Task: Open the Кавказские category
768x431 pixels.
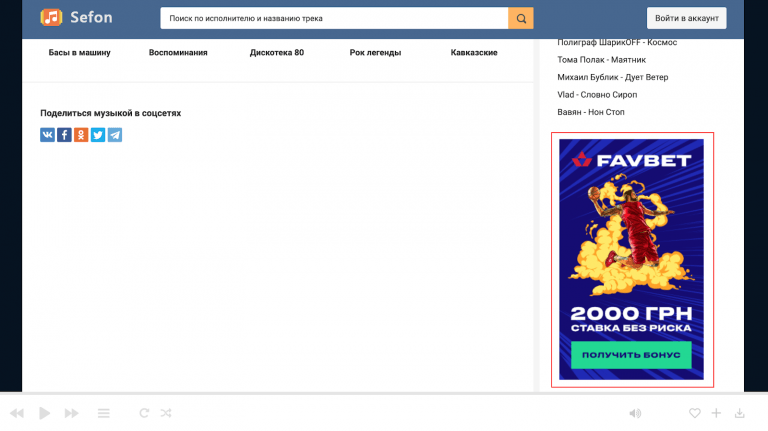Action: (x=474, y=52)
